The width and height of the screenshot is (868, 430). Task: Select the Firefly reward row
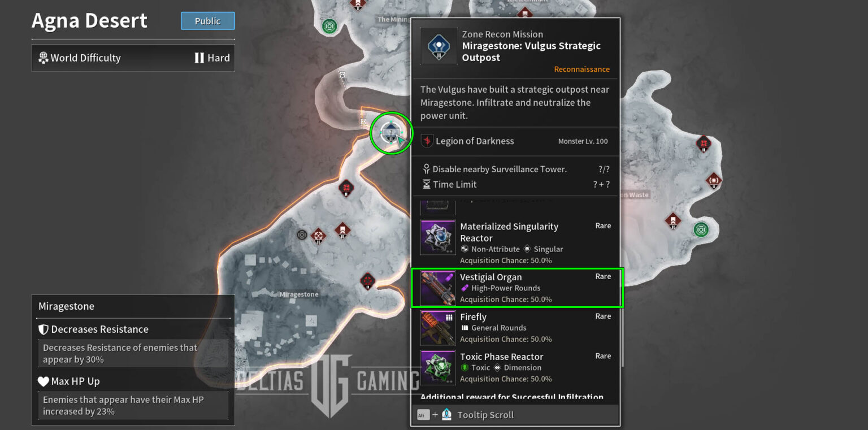pos(516,328)
